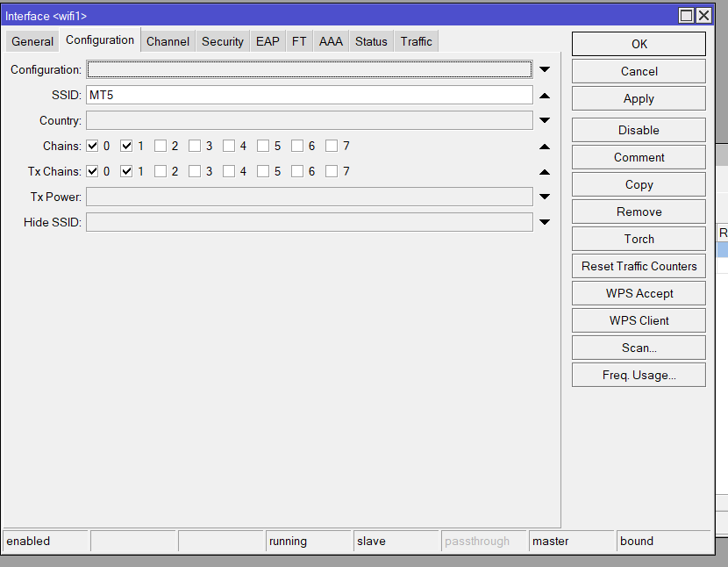728x567 pixels.
Task: Disable the wifi1 interface
Action: pyautogui.click(x=639, y=130)
